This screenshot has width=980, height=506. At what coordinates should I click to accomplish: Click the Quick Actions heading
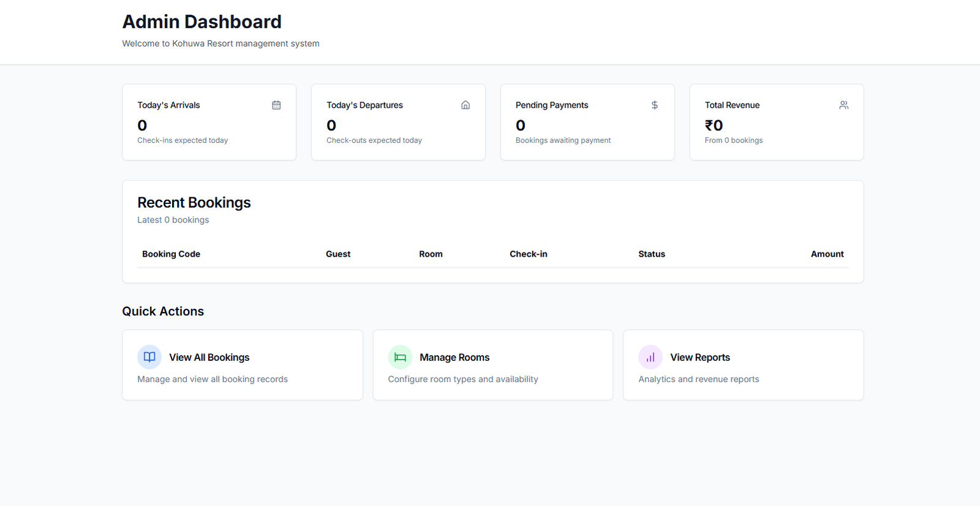pyautogui.click(x=163, y=311)
